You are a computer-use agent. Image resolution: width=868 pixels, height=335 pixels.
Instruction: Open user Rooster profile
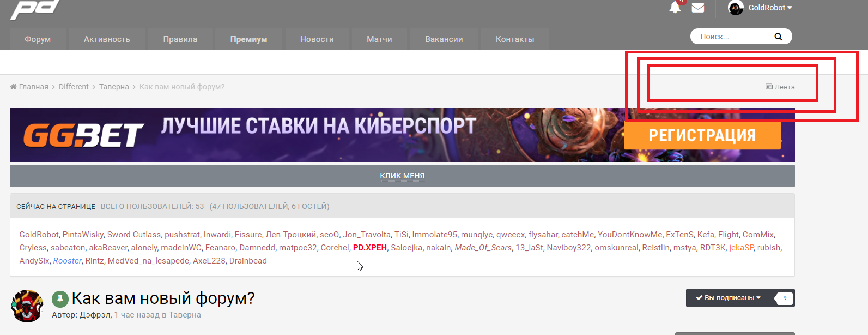(x=68, y=261)
